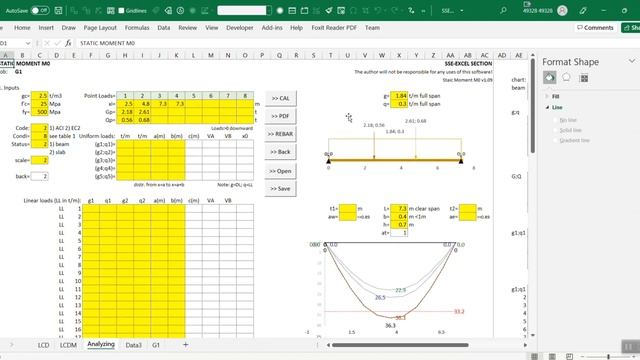Click the L= cell with value 7.3

(399, 209)
